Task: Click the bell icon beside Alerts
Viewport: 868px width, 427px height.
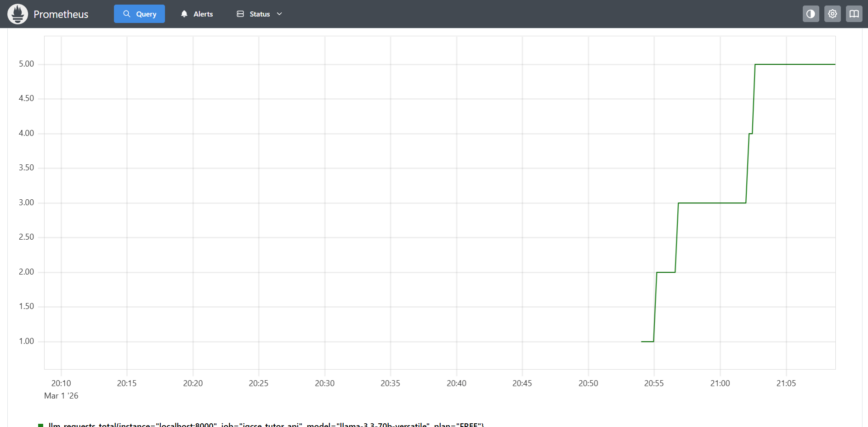Action: click(x=184, y=14)
